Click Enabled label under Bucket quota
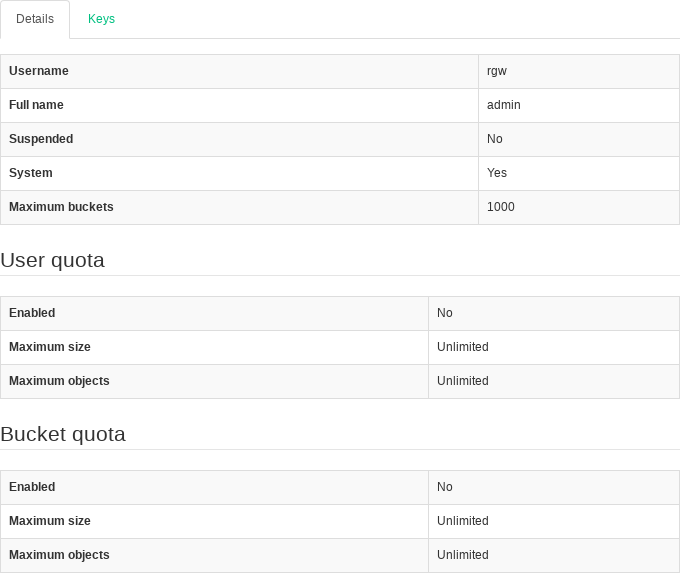 click(x=32, y=487)
